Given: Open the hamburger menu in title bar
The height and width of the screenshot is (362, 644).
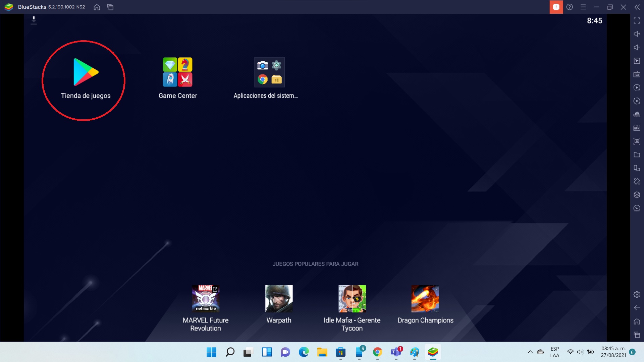Looking at the screenshot, I should tap(584, 7).
